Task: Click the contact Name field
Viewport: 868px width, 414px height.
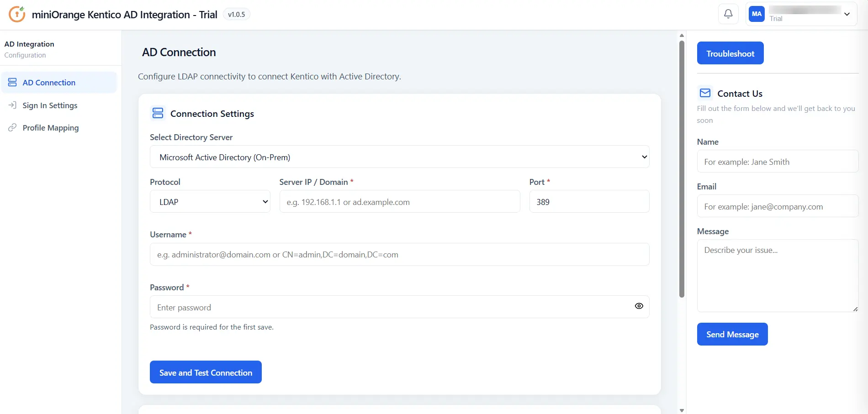Action: [778, 162]
